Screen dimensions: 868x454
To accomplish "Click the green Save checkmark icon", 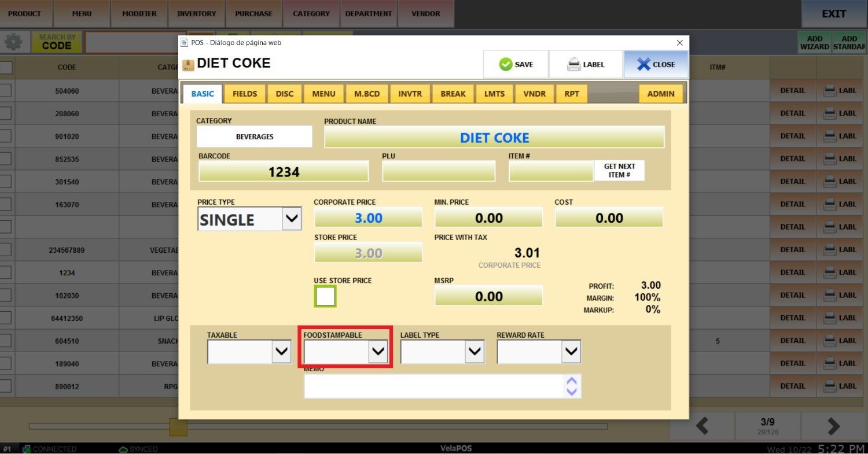I will pos(506,64).
